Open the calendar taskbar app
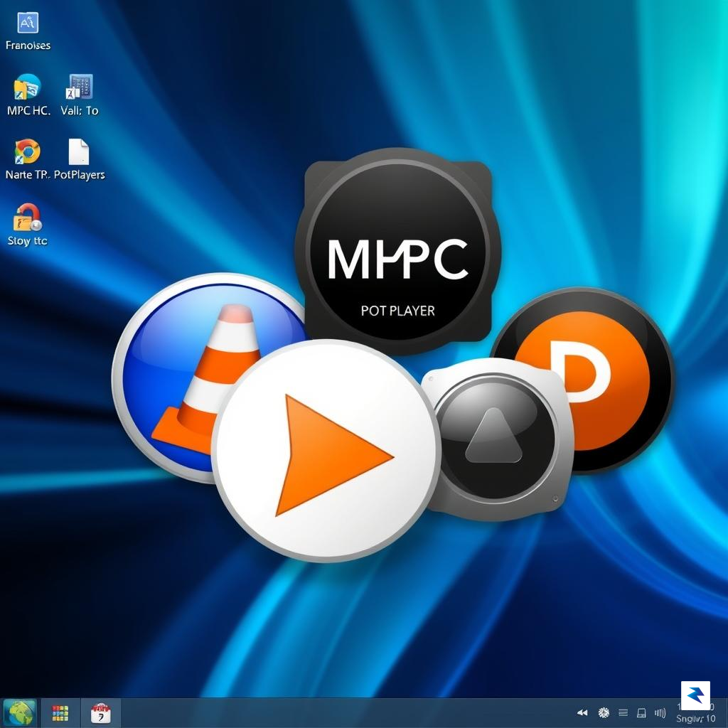This screenshot has width=728, height=728. [x=101, y=713]
